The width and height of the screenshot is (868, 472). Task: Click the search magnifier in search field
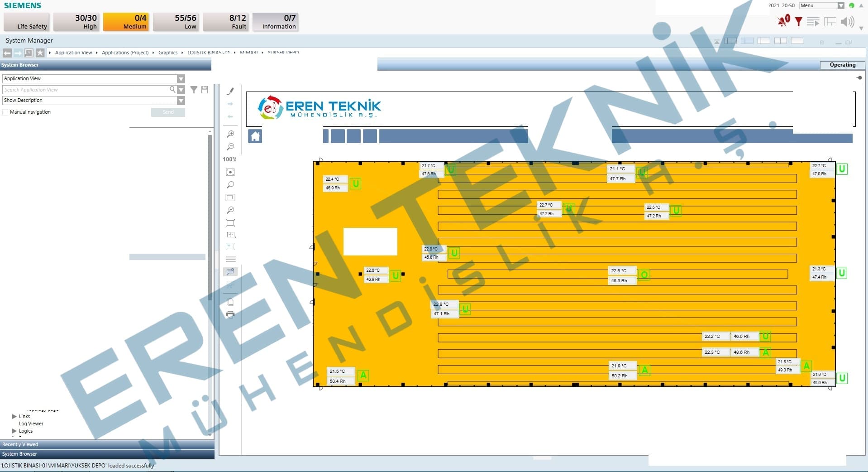(x=172, y=90)
